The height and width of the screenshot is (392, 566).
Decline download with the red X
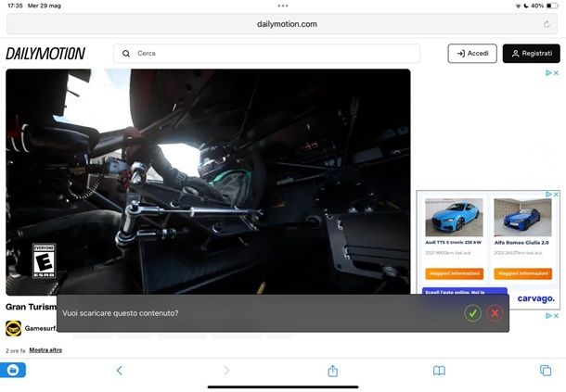(495, 313)
